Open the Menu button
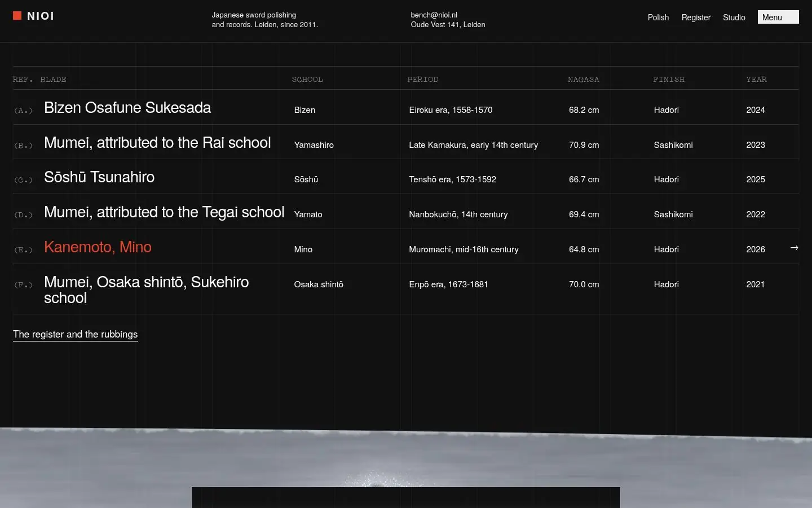Viewport: 812px width, 508px height. point(778,17)
